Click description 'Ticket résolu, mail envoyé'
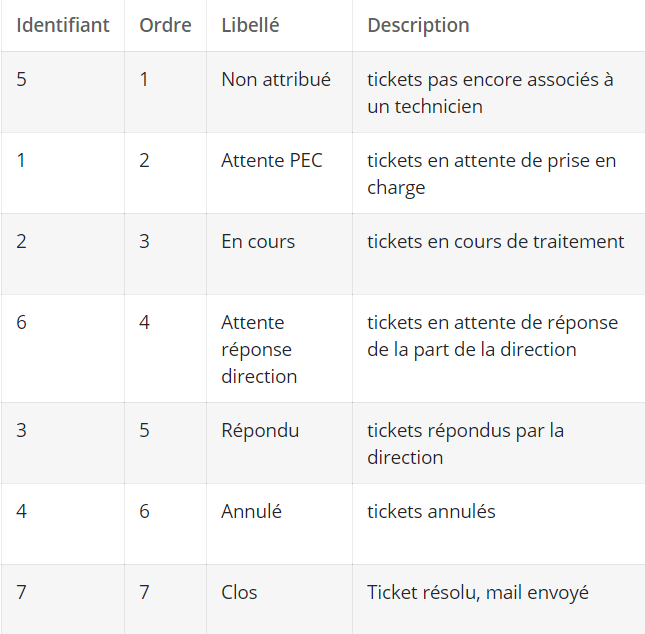The image size is (645, 634). (478, 593)
